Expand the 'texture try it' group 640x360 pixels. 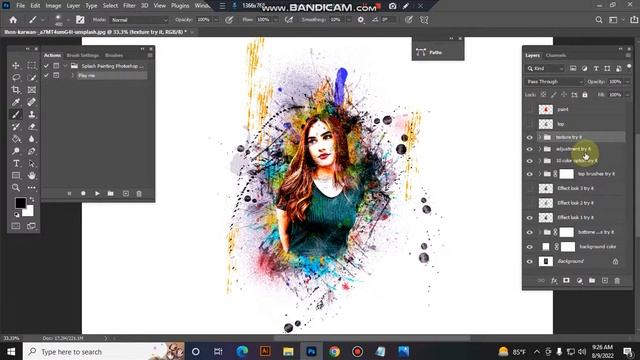click(x=540, y=138)
